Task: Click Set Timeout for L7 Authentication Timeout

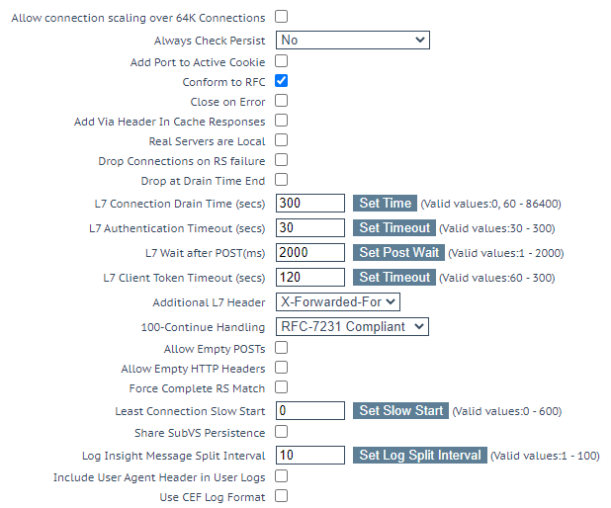Action: click(394, 228)
